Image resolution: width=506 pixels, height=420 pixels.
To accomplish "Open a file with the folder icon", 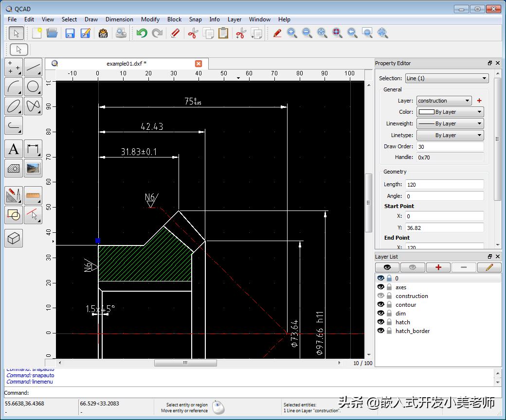I will click(x=52, y=33).
